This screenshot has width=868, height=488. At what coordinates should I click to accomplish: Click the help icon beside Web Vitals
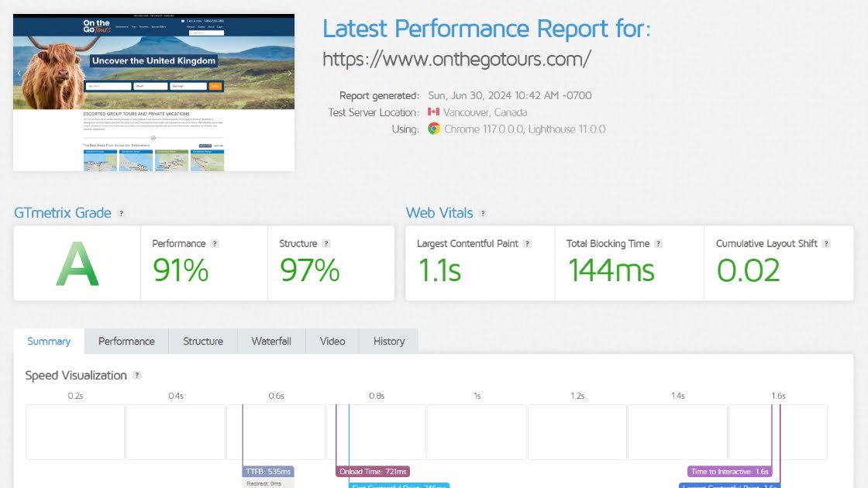coord(483,214)
